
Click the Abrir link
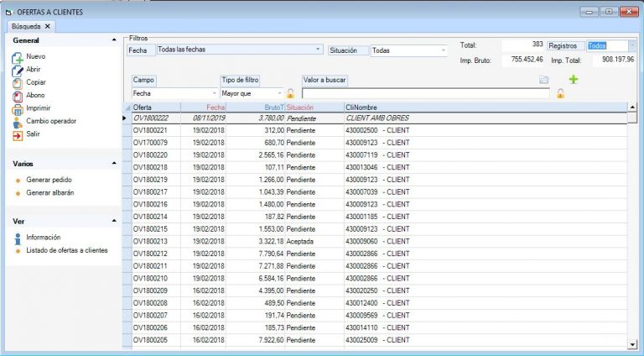pyautogui.click(x=34, y=69)
